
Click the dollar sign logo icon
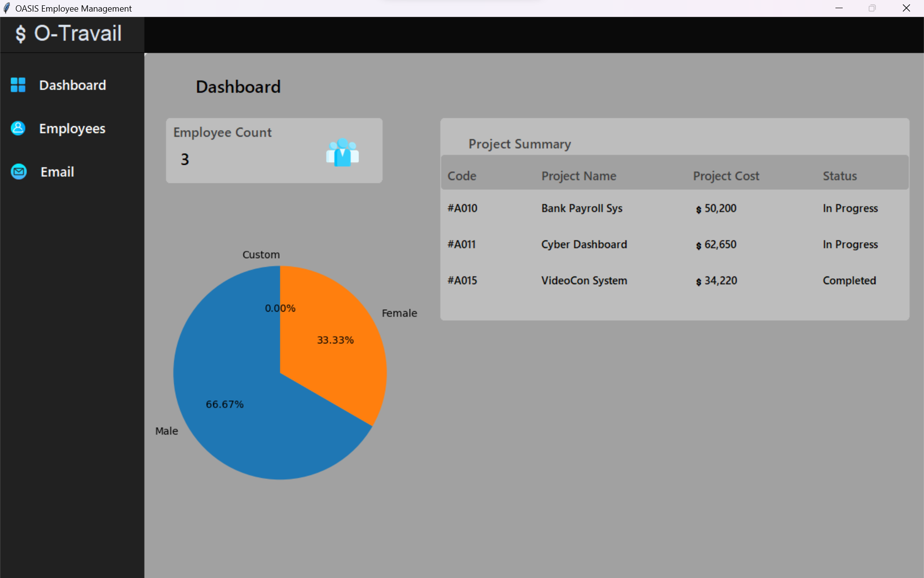coord(20,34)
